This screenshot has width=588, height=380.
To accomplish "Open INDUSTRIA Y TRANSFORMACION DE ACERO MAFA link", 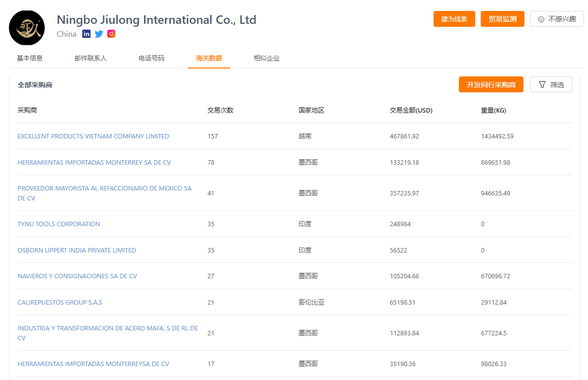I will 108,333.
